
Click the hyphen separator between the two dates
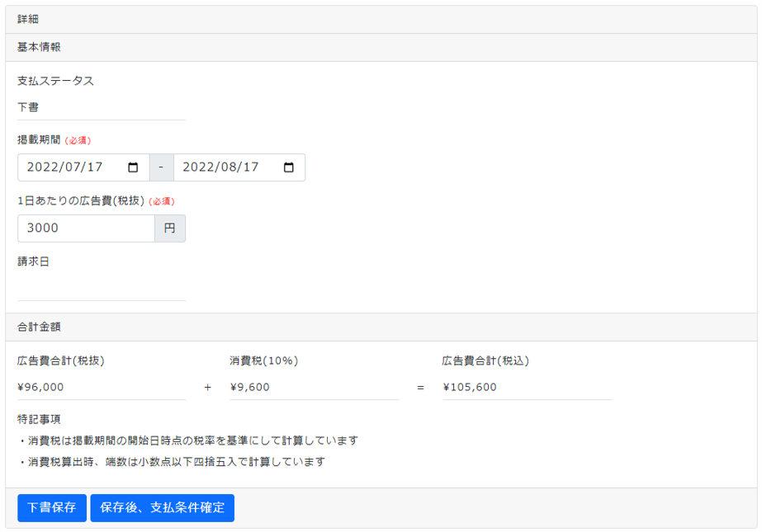[x=162, y=167]
